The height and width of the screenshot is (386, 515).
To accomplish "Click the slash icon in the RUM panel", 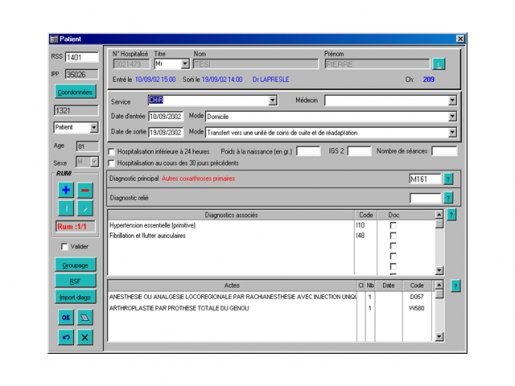I will pyautogui.click(x=85, y=209).
